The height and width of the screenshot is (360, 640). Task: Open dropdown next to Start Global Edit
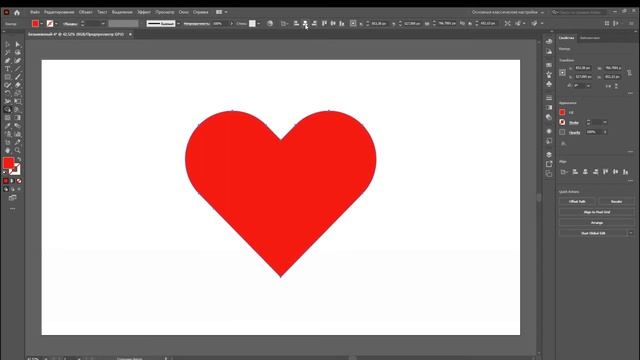631,233
